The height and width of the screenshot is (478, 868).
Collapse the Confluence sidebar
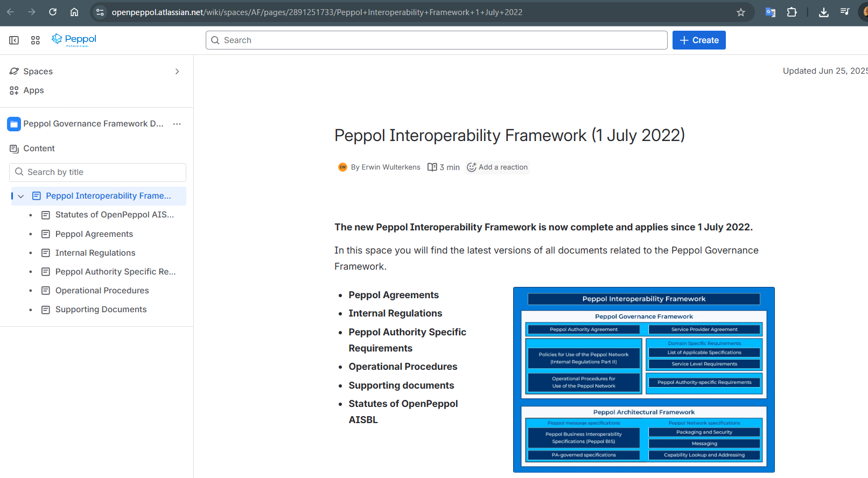pos(14,40)
